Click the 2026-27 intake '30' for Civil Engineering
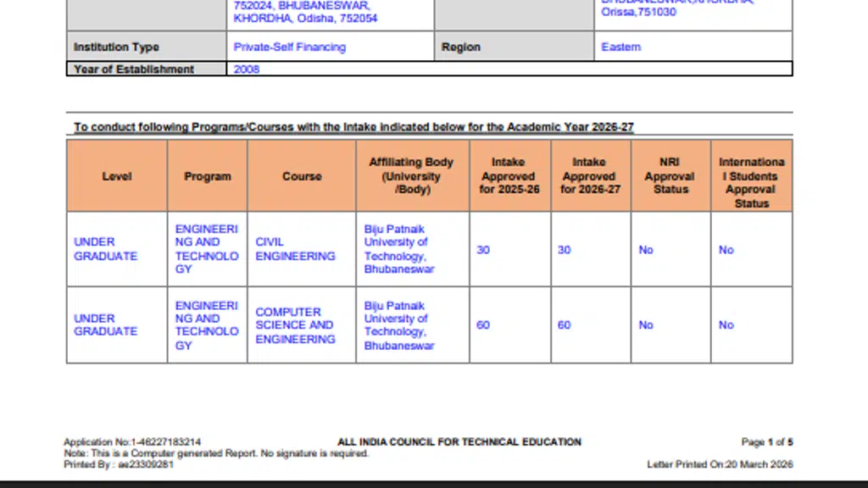 564,250
